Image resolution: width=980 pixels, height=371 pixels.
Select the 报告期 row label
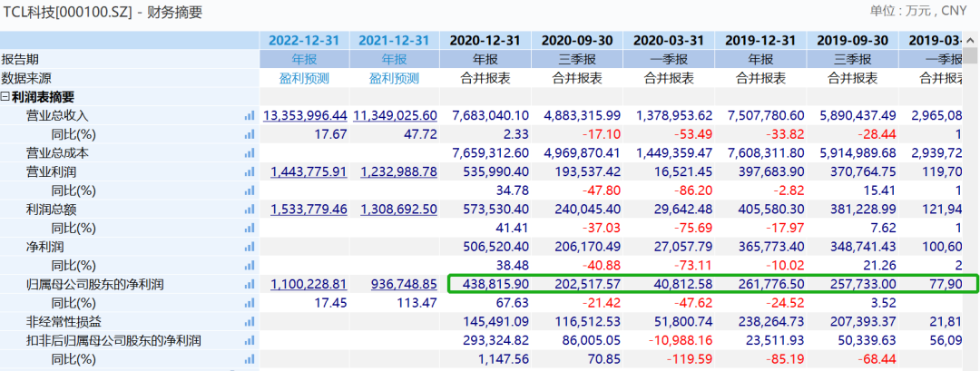click(x=20, y=60)
